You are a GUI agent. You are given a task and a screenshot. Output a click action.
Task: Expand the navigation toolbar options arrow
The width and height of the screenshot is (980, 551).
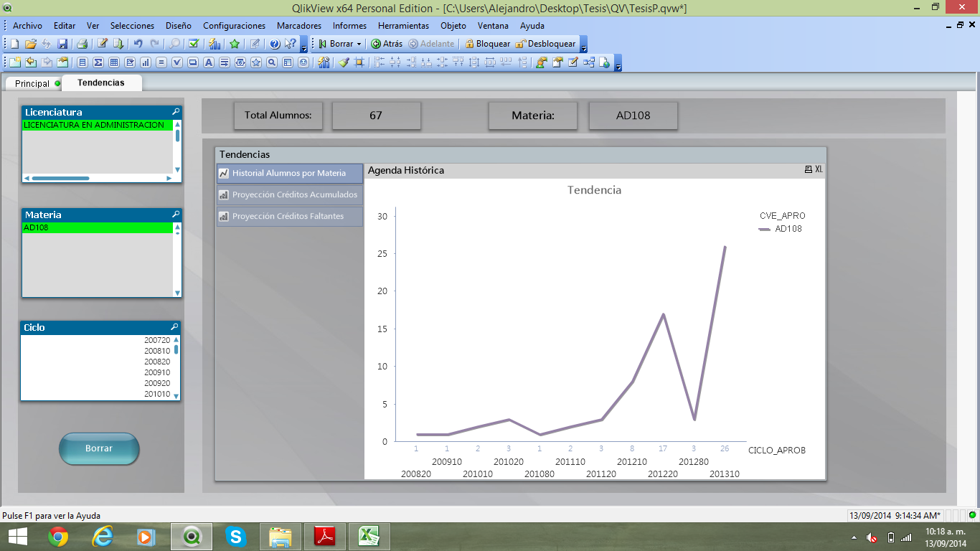click(x=583, y=44)
